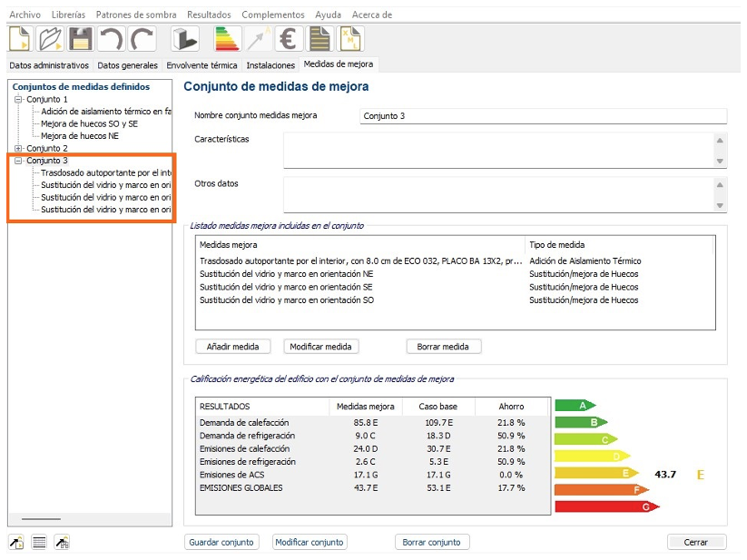The width and height of the screenshot is (747, 560).
Task: Collapse the Conjunto 3 tree node
Action: coord(18,161)
